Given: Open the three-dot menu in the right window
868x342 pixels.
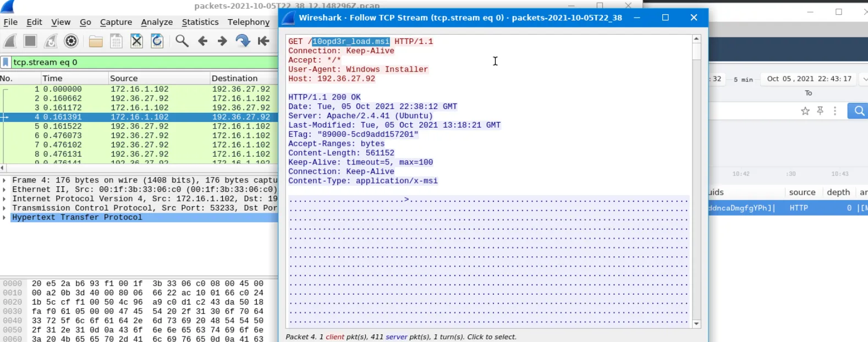Looking at the screenshot, I should 835,111.
